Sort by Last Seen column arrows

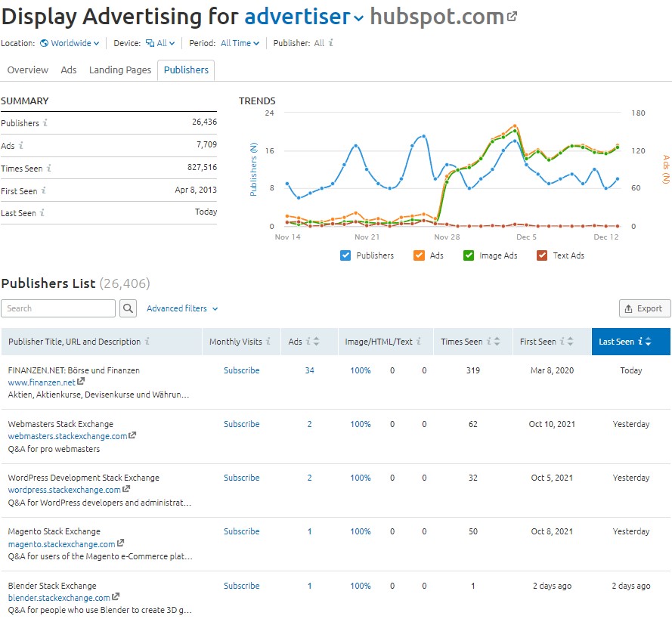[648, 341]
